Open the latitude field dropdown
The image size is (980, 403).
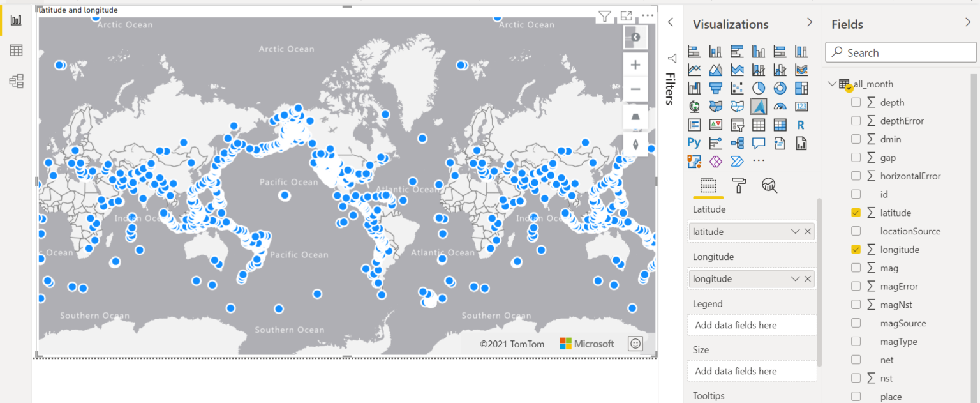pos(795,231)
